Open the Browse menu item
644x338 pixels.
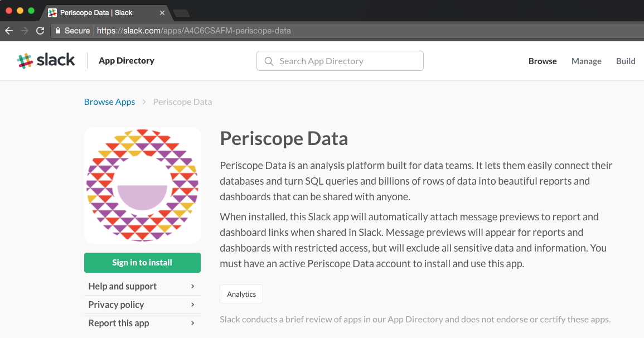[x=543, y=61]
